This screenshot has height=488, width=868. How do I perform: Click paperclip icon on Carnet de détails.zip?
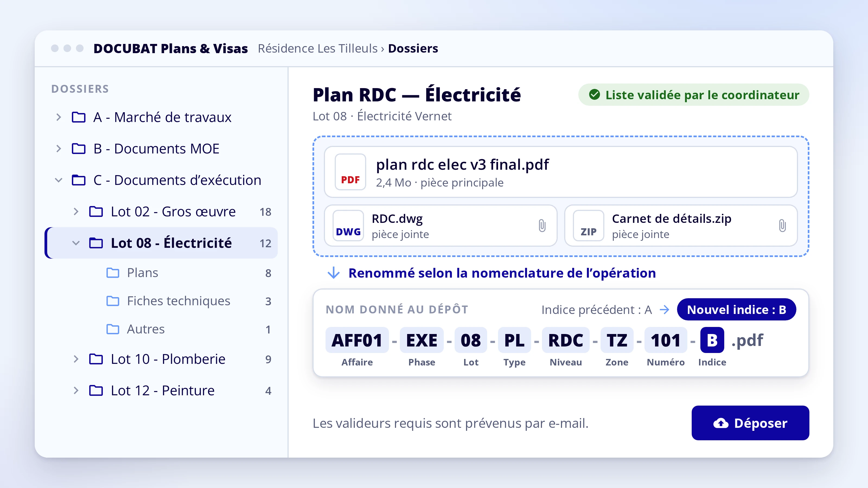(782, 226)
